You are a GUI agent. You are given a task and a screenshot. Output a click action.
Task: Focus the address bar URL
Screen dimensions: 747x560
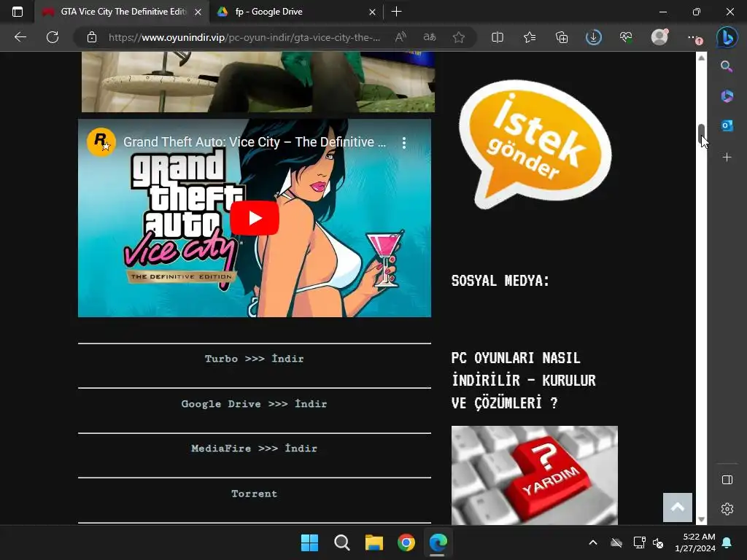[x=244, y=37]
